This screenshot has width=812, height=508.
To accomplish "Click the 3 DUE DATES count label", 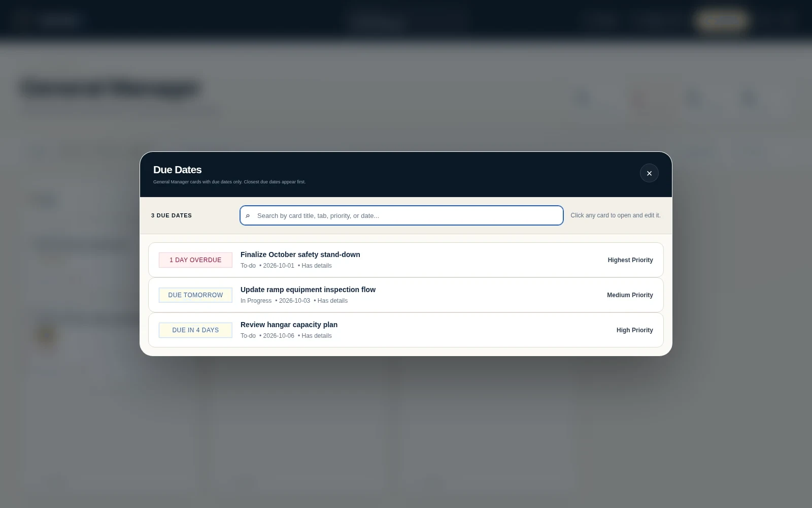I will coord(172,215).
